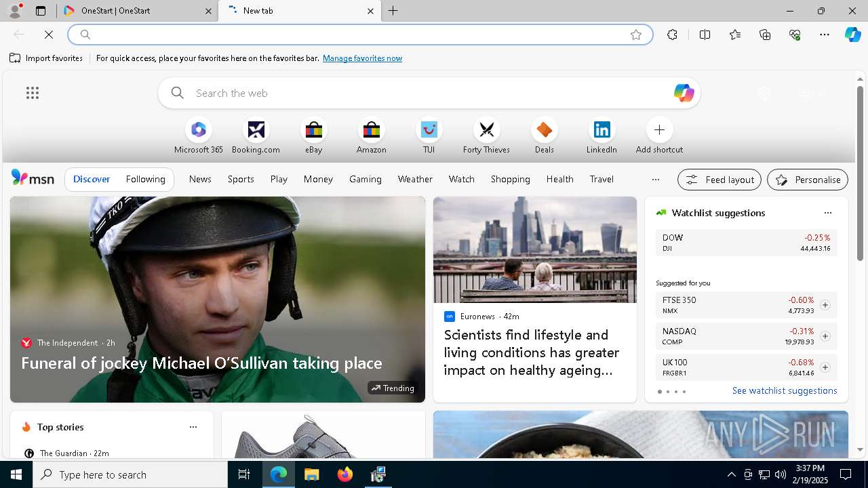Close the New tab tab
The width and height of the screenshot is (868, 488).
click(x=370, y=11)
